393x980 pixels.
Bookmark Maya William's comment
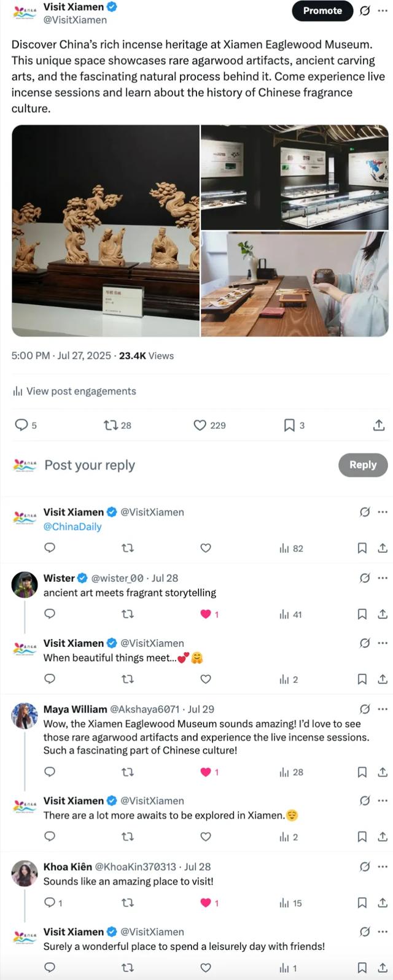[x=362, y=772]
